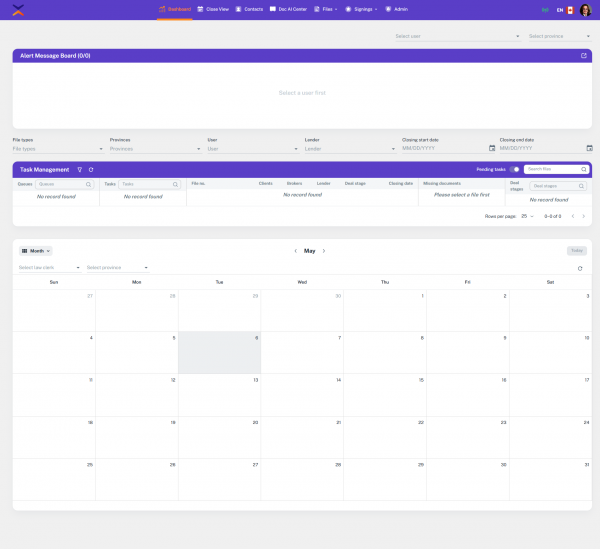Click the app logo in the top-left corner
Image resolution: width=600 pixels, height=549 pixels.
click(20, 9)
